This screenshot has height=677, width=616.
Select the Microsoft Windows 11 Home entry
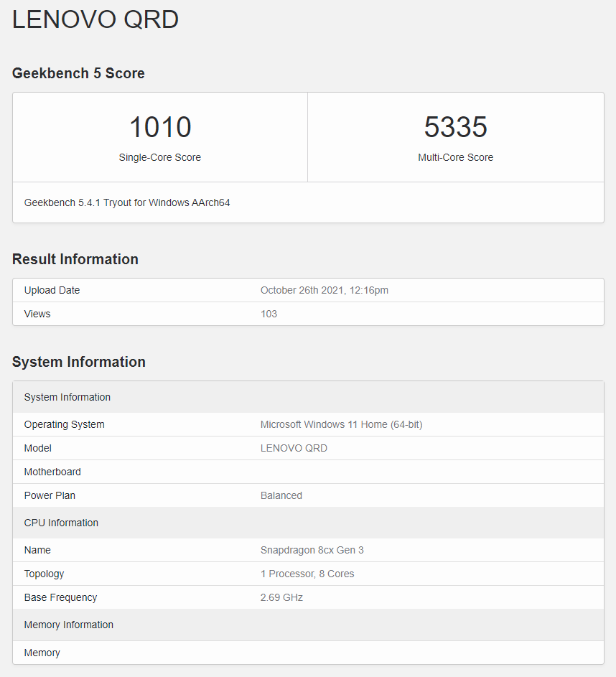pos(341,424)
